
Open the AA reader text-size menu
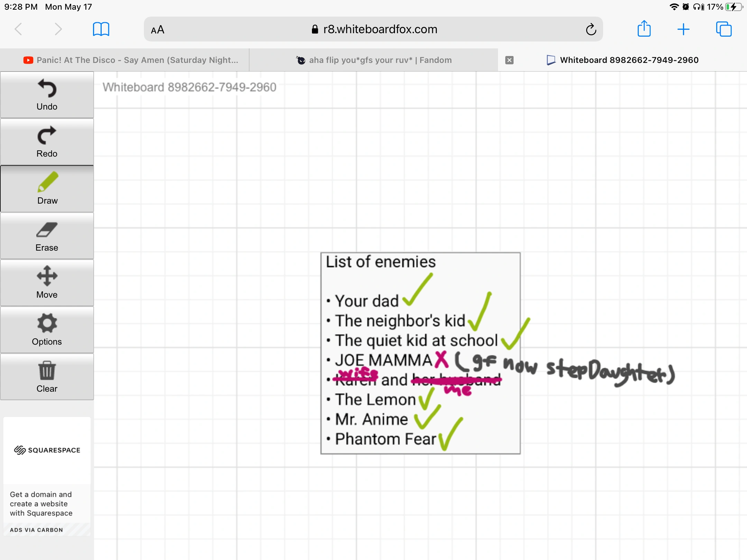click(158, 30)
